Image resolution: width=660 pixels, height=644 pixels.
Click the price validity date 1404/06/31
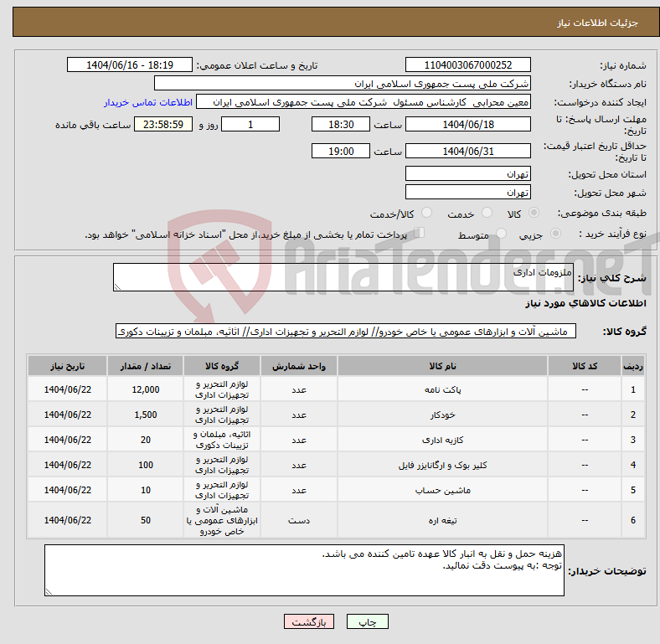[467, 151]
